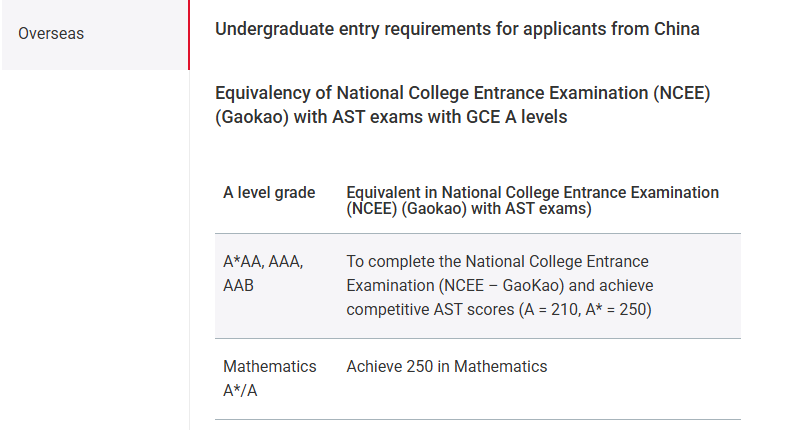
Task: Click the Equivalent in NCEE (Gaokao) column header
Action: (x=532, y=201)
